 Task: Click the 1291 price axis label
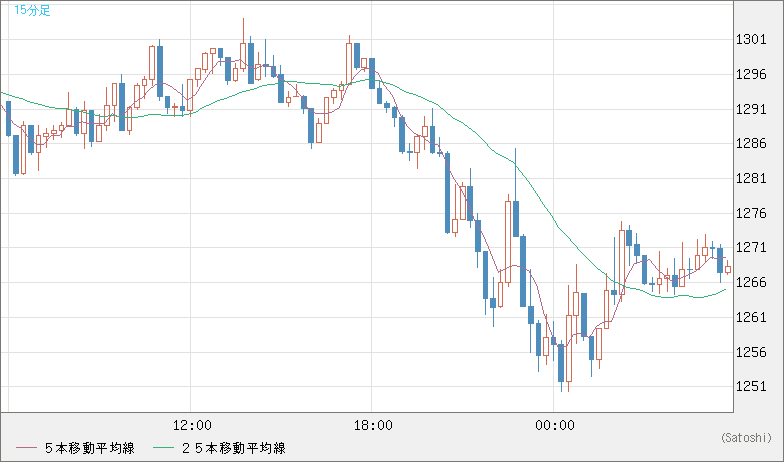pos(751,109)
